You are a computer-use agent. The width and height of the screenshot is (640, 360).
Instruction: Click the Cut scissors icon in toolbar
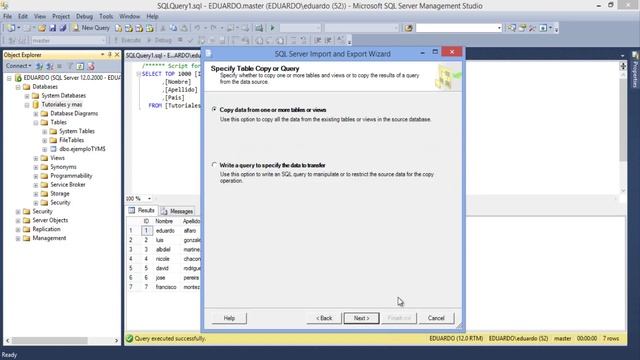click(x=162, y=28)
